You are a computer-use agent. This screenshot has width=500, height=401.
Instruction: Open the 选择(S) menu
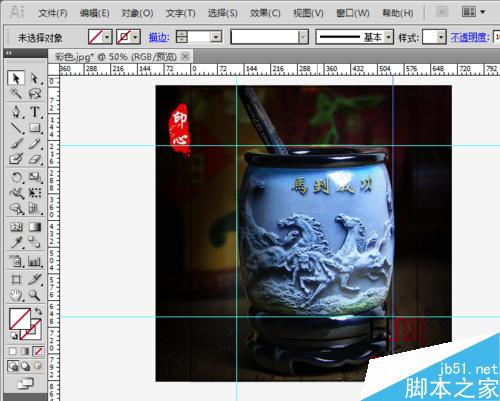223,13
